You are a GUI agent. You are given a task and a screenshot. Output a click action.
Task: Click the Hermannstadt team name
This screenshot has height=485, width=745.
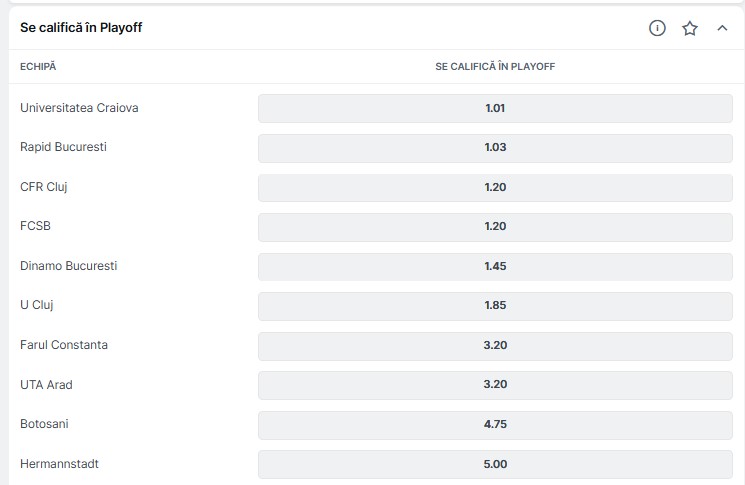pos(60,464)
